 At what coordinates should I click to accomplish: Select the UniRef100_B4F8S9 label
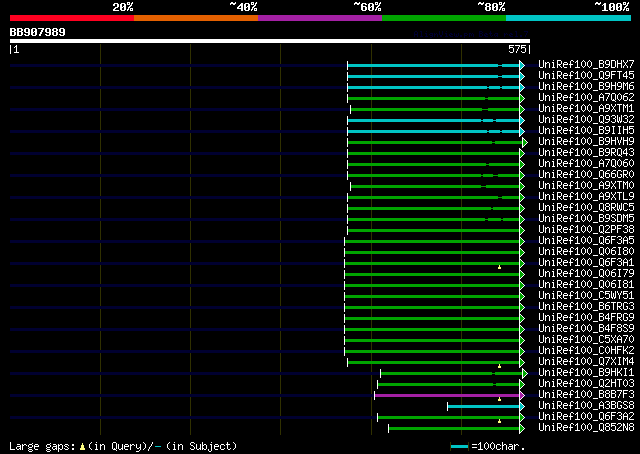pos(586,329)
